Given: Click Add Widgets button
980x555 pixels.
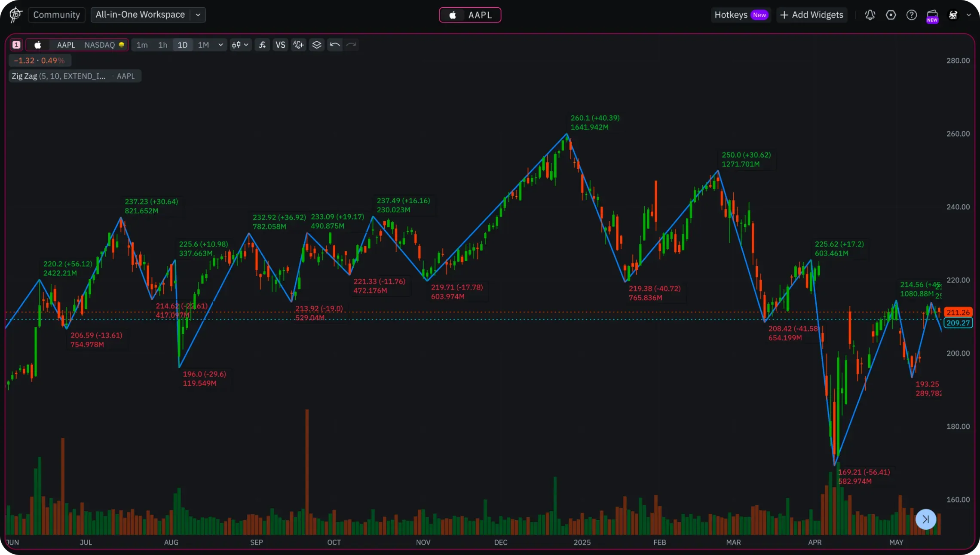Looking at the screenshot, I should (812, 15).
